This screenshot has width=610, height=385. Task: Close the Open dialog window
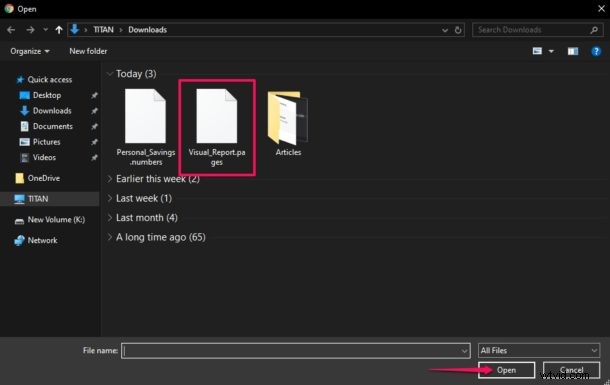coord(601,9)
